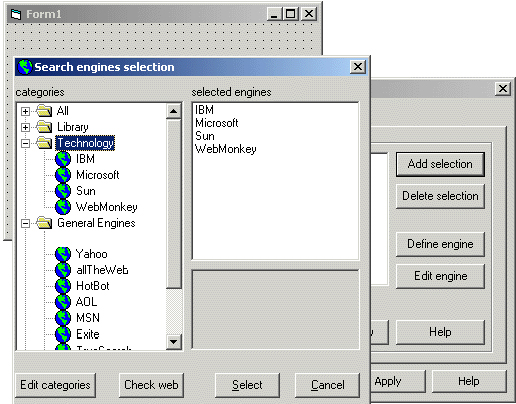Click the Apply button in background window

click(x=398, y=381)
